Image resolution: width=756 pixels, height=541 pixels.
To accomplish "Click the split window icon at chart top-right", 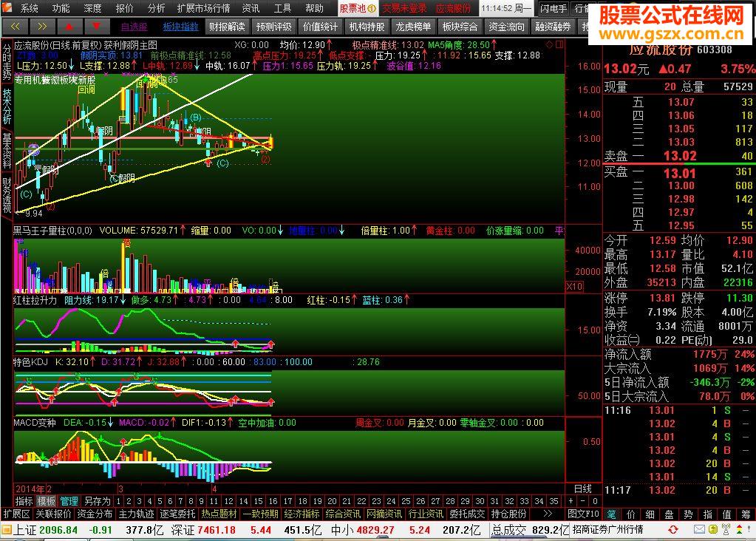I will click(559, 45).
